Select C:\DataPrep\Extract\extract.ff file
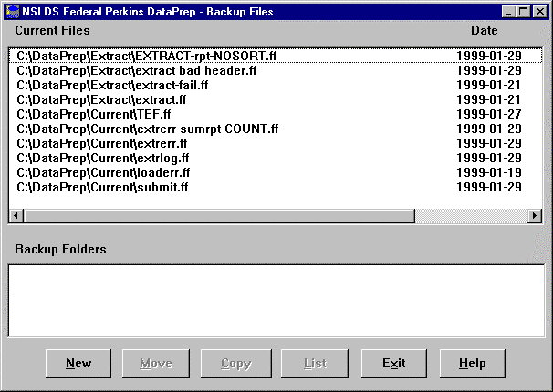Viewport: 553px width, 392px height. coord(276,99)
